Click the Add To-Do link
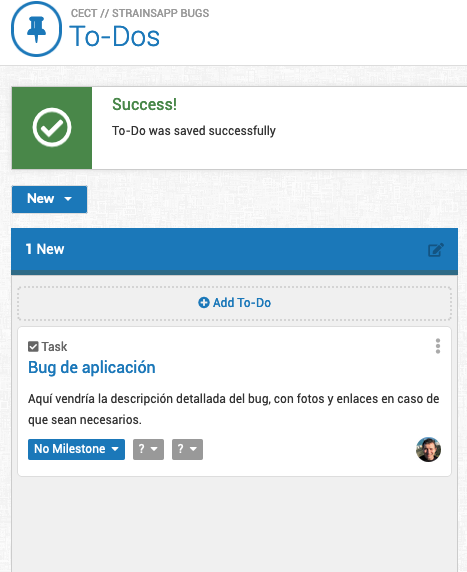The image size is (467, 572). 235,303
